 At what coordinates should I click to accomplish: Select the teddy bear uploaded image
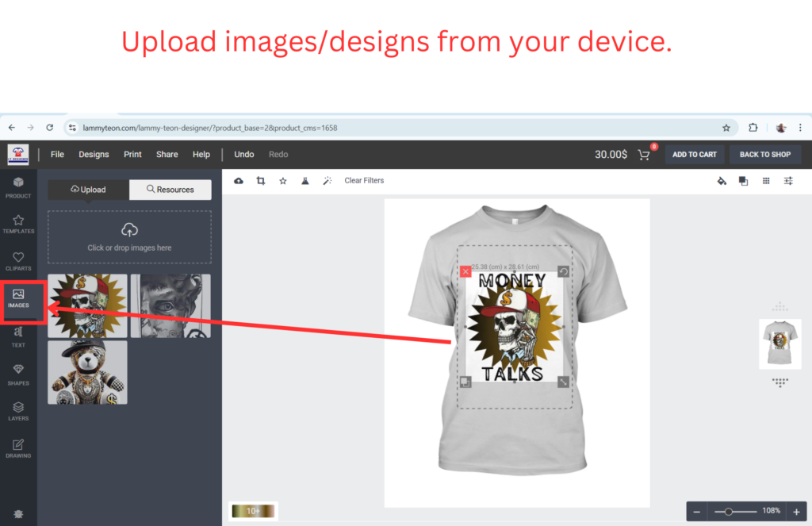coord(87,372)
